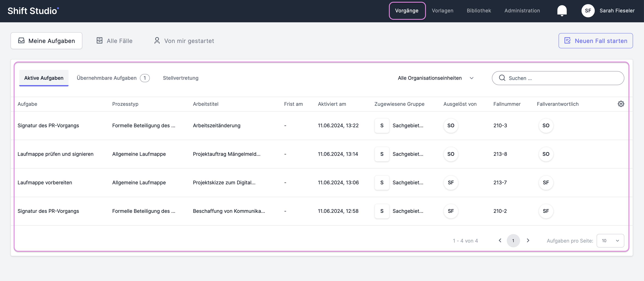
Task: Open table column settings gear
Action: (621, 104)
